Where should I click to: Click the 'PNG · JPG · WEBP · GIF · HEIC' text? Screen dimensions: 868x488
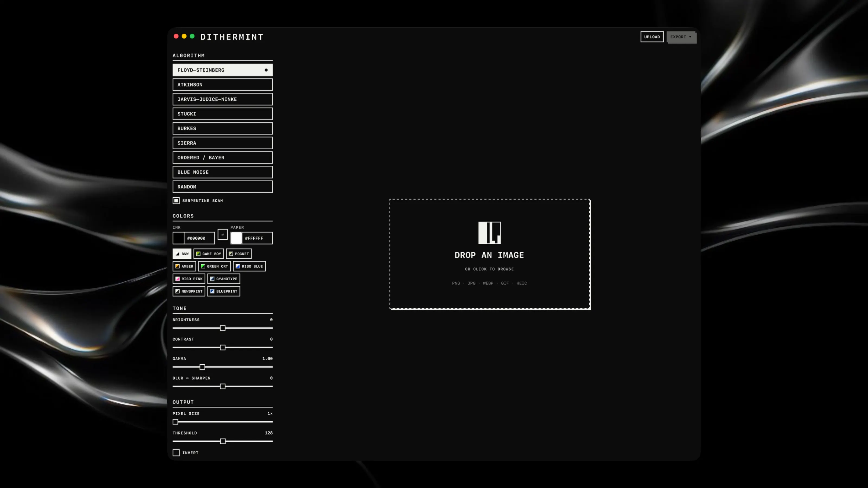tap(489, 283)
